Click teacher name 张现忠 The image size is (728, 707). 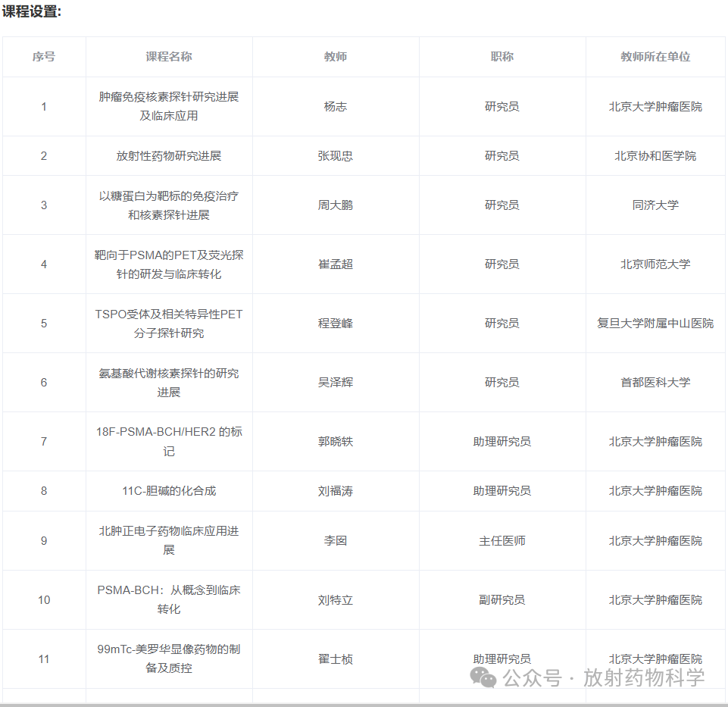tap(336, 155)
